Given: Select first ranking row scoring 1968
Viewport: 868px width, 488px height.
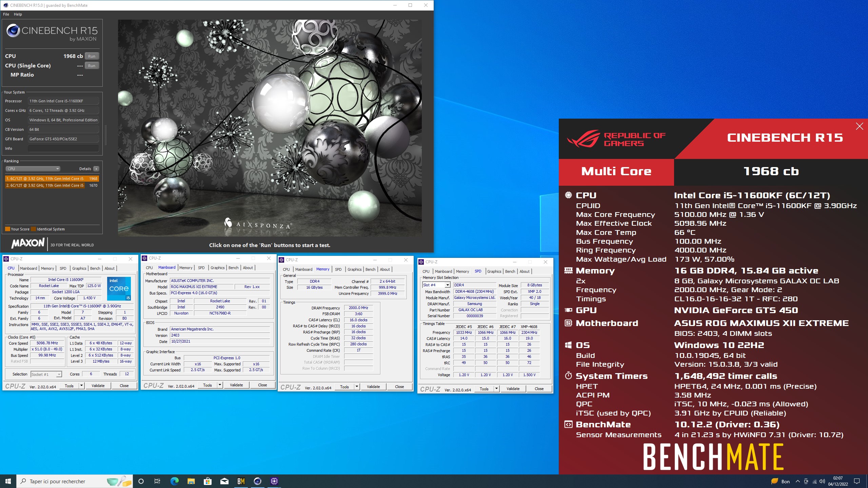Looking at the screenshot, I should (52, 179).
